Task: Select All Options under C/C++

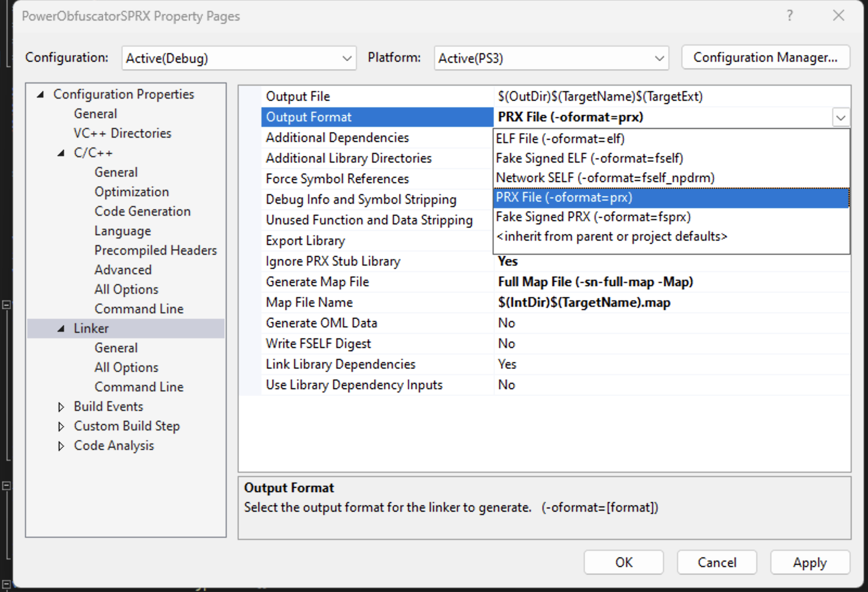Action: tap(126, 289)
